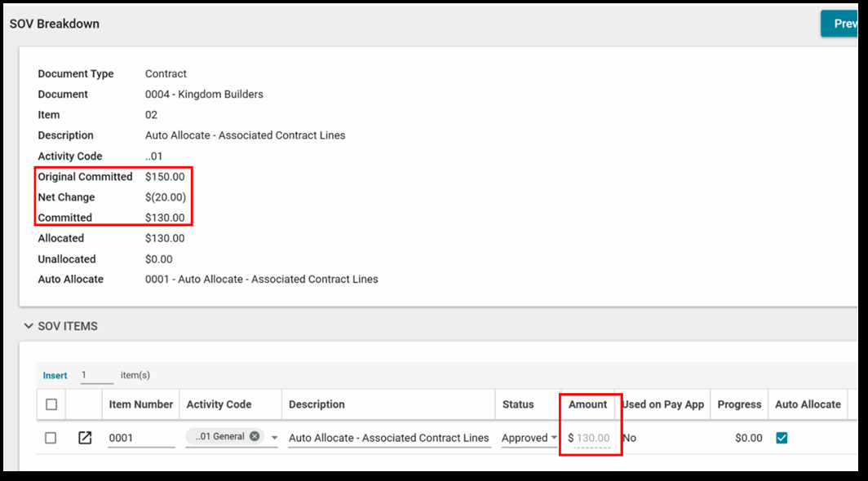Image resolution: width=868 pixels, height=481 pixels.
Task: Tick the select-all checkbox in the table header
Action: (x=51, y=404)
